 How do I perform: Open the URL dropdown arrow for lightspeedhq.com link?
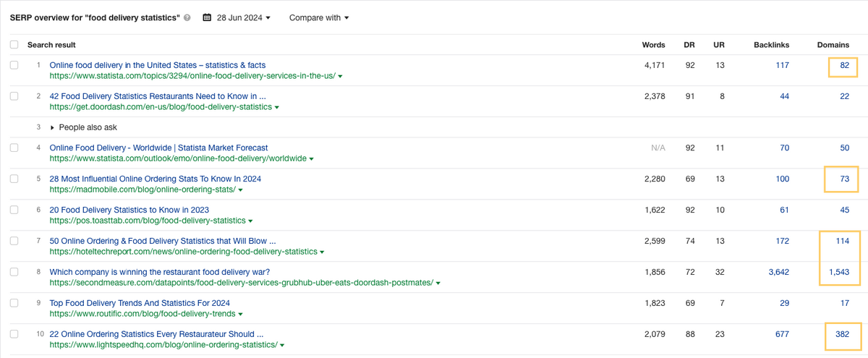283,345
